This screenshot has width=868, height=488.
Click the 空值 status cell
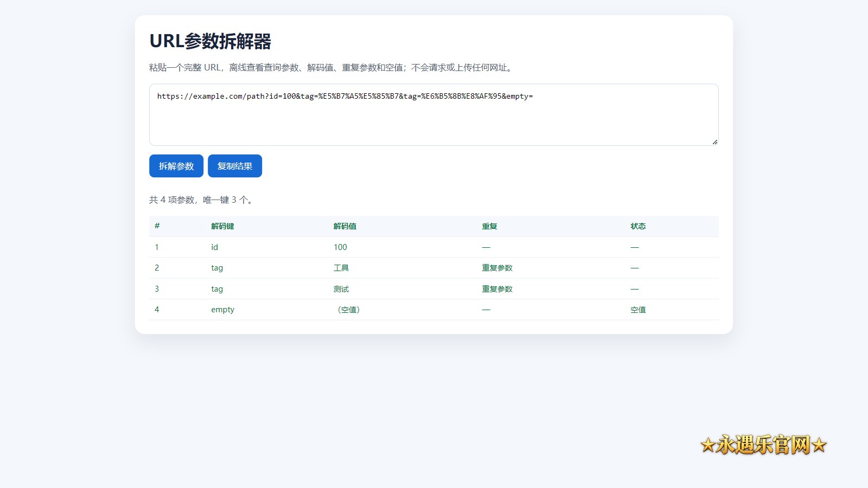(638, 310)
